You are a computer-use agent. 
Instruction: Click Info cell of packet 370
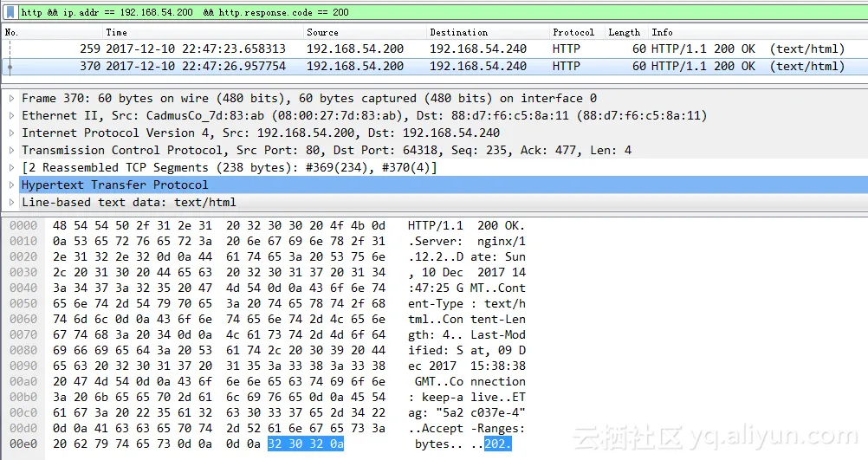pos(748,66)
